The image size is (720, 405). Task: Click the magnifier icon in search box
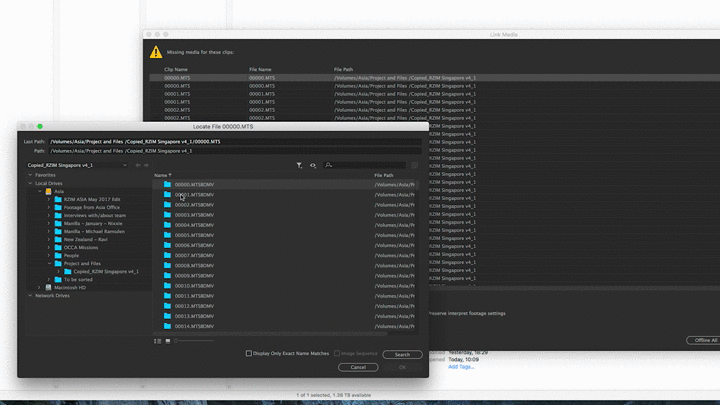coord(328,165)
